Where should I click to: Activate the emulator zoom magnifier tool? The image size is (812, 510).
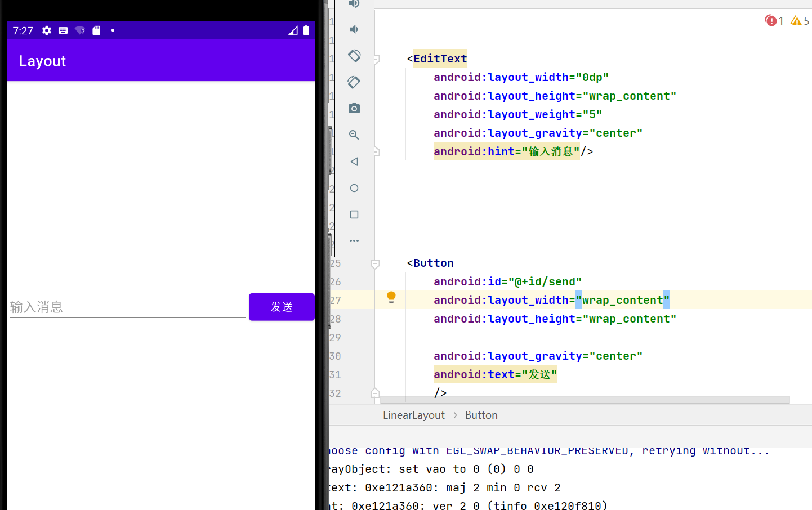354,135
